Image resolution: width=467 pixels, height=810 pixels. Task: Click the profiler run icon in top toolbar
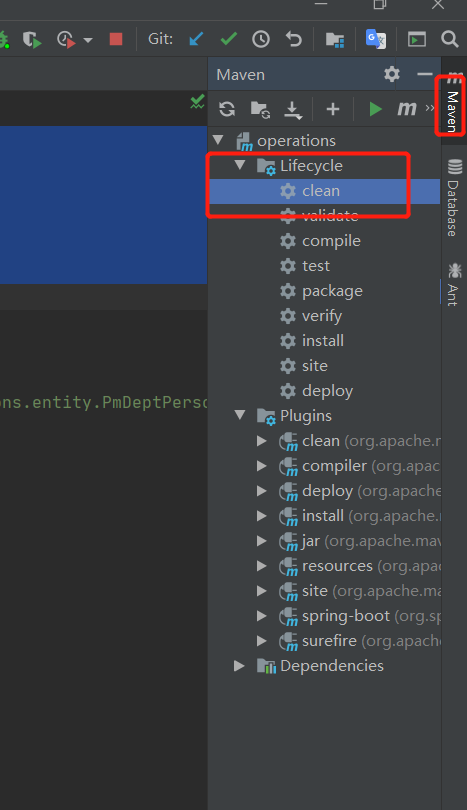click(66, 39)
